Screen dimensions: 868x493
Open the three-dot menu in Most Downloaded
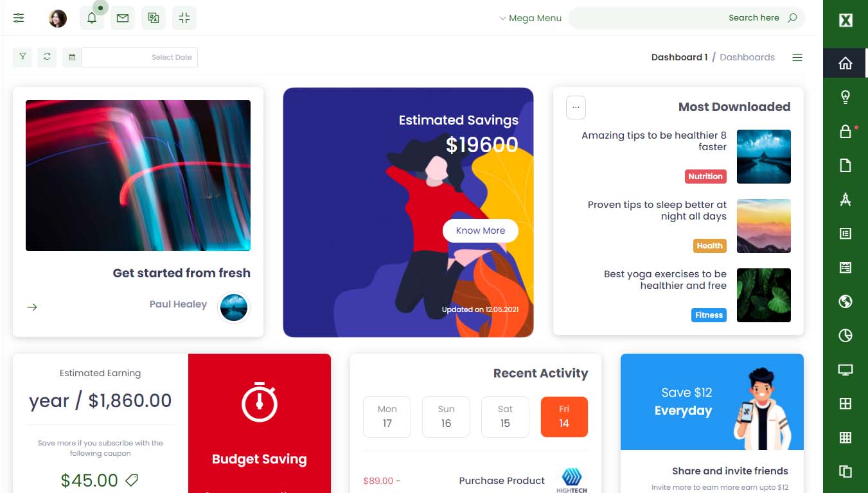(576, 108)
